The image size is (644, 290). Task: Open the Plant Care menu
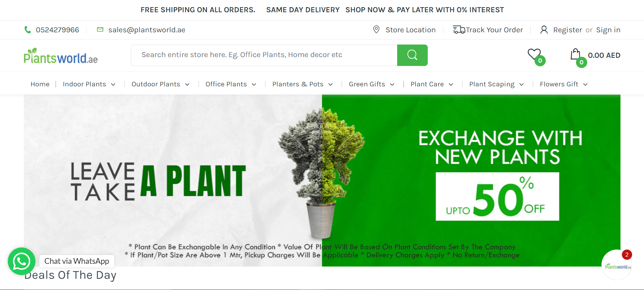click(427, 84)
